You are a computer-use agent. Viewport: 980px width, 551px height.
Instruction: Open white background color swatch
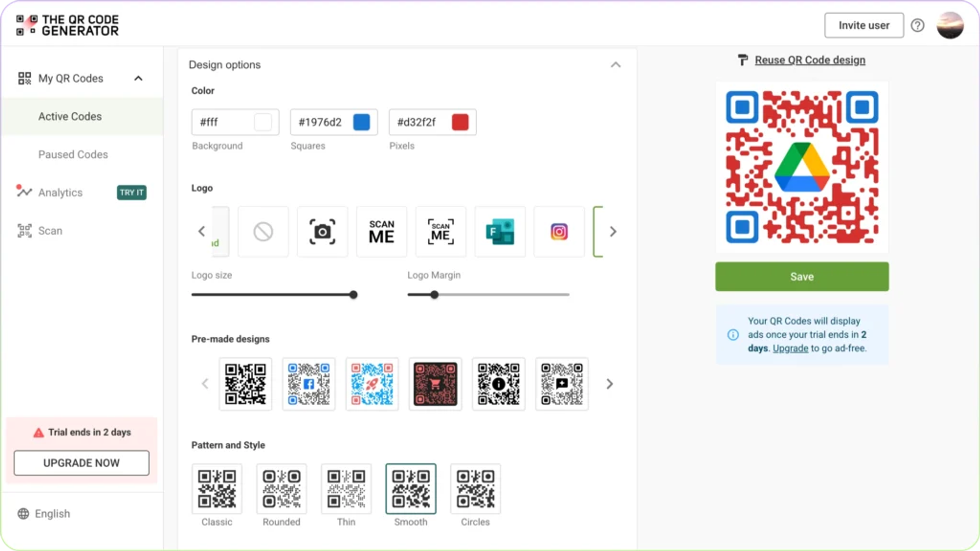[x=263, y=122]
